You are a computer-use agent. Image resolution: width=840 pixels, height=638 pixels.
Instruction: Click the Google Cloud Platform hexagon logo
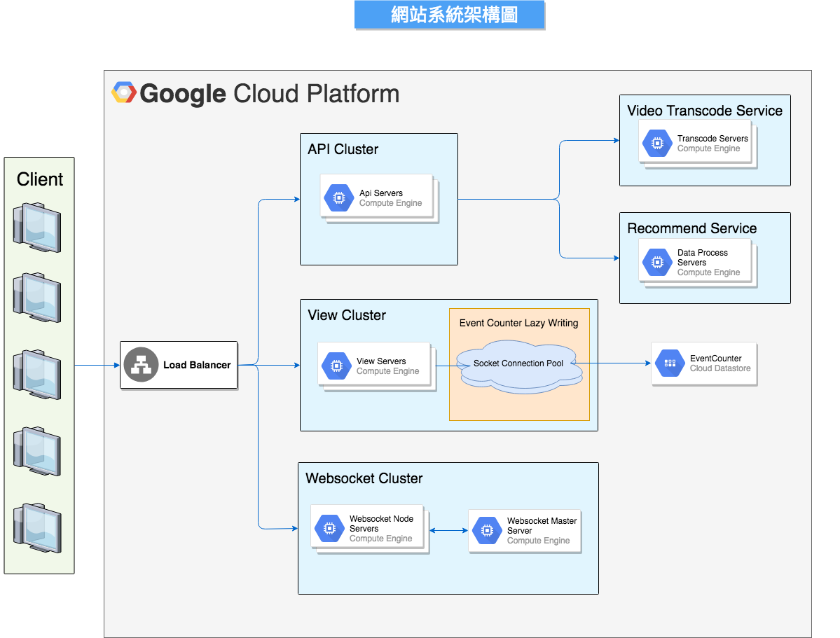coord(124,93)
